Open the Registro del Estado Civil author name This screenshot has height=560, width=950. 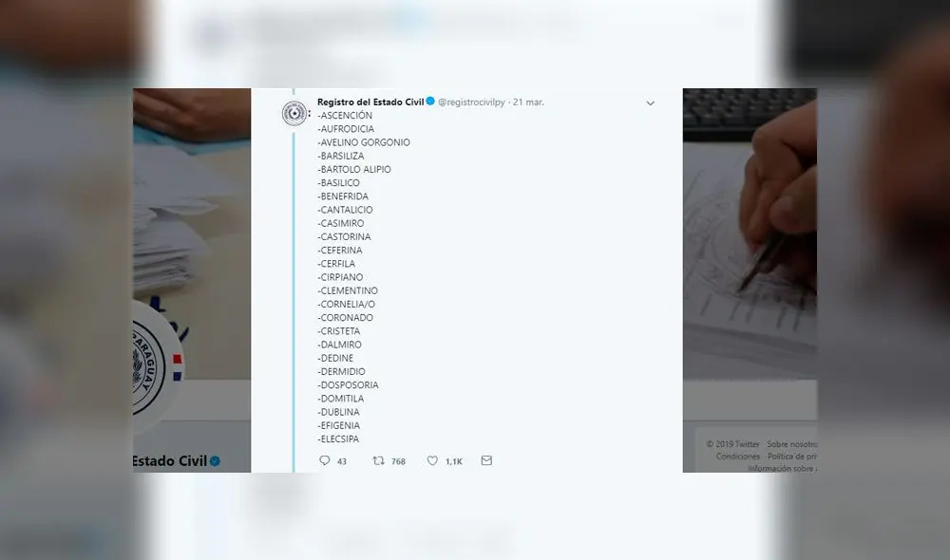[370, 102]
